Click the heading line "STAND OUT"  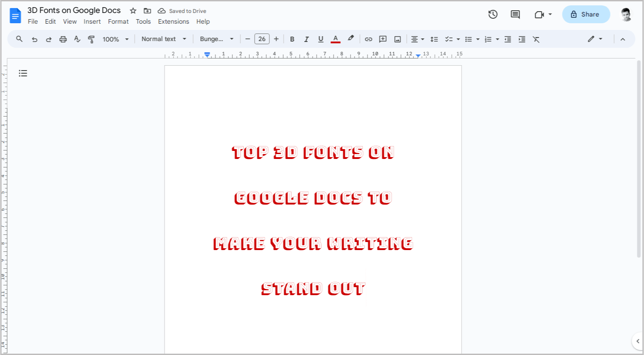tap(313, 288)
